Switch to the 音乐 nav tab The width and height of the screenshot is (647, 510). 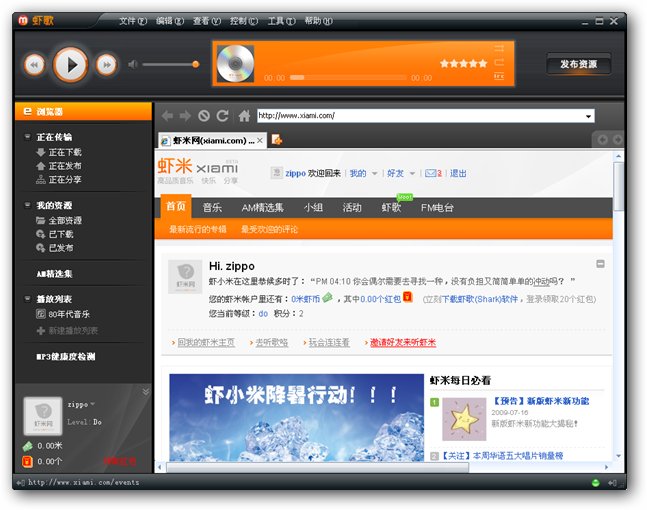click(212, 207)
